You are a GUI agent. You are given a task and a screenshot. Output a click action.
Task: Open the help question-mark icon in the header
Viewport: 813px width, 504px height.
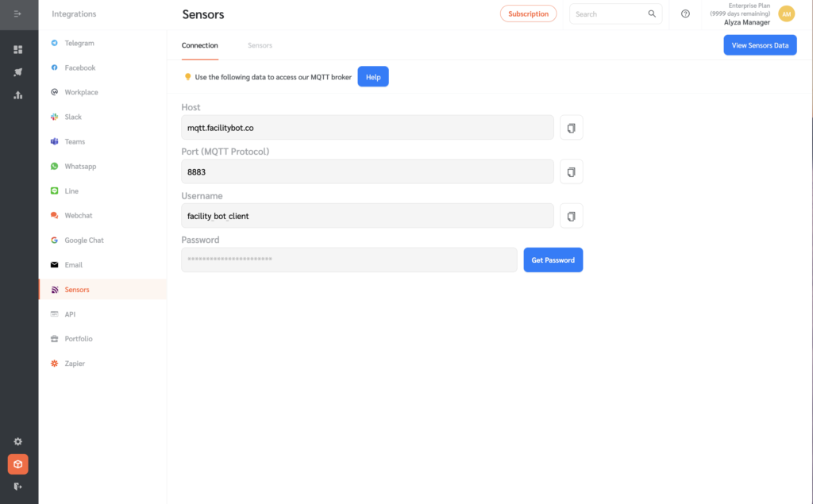point(684,13)
